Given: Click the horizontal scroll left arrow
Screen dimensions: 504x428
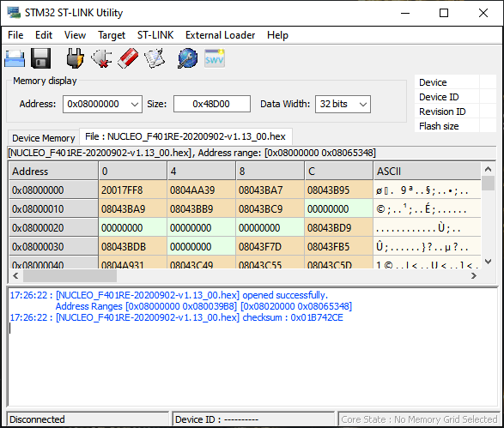Looking at the screenshot, I should pos(15,276).
